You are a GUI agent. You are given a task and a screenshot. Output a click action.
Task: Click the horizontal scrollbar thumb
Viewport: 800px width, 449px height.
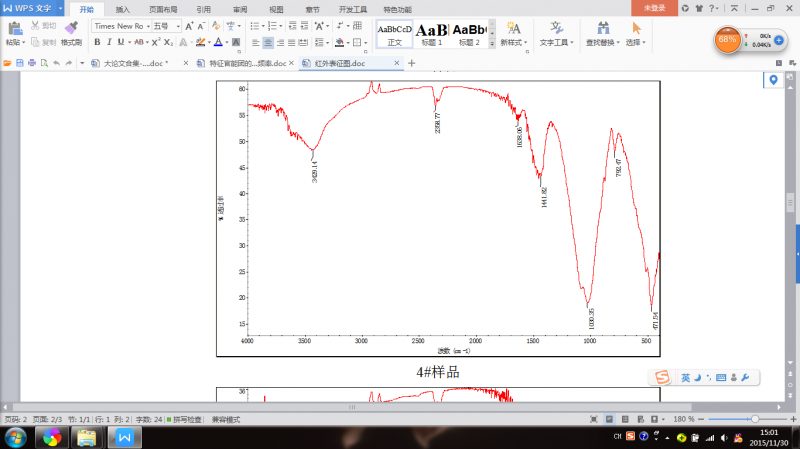click(352, 407)
